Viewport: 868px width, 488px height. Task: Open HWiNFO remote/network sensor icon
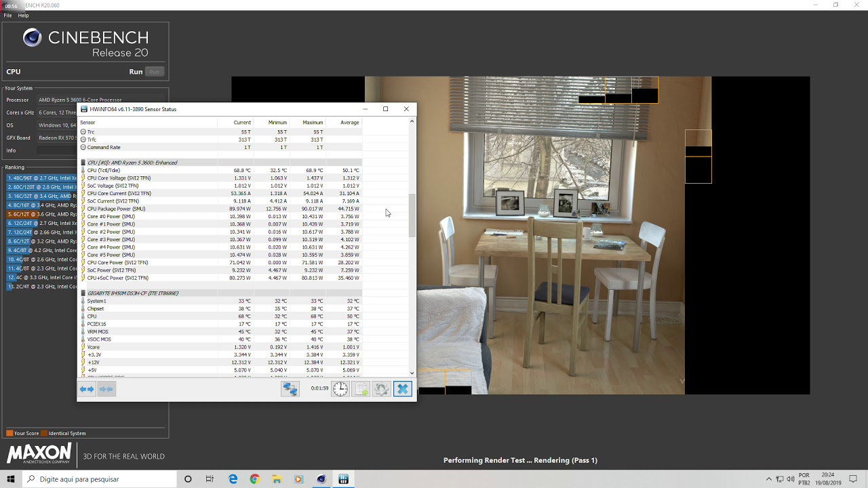(x=290, y=389)
